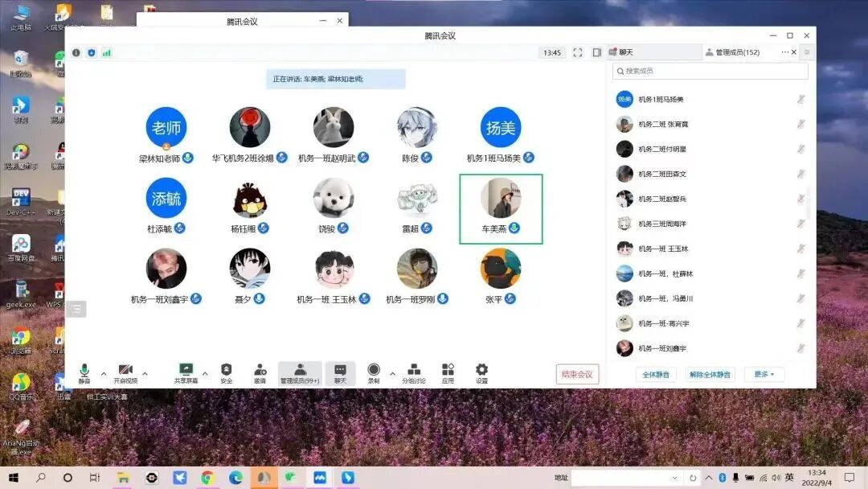868x489 pixels.
Task: Click the Windows Start button
Action: click(14, 478)
